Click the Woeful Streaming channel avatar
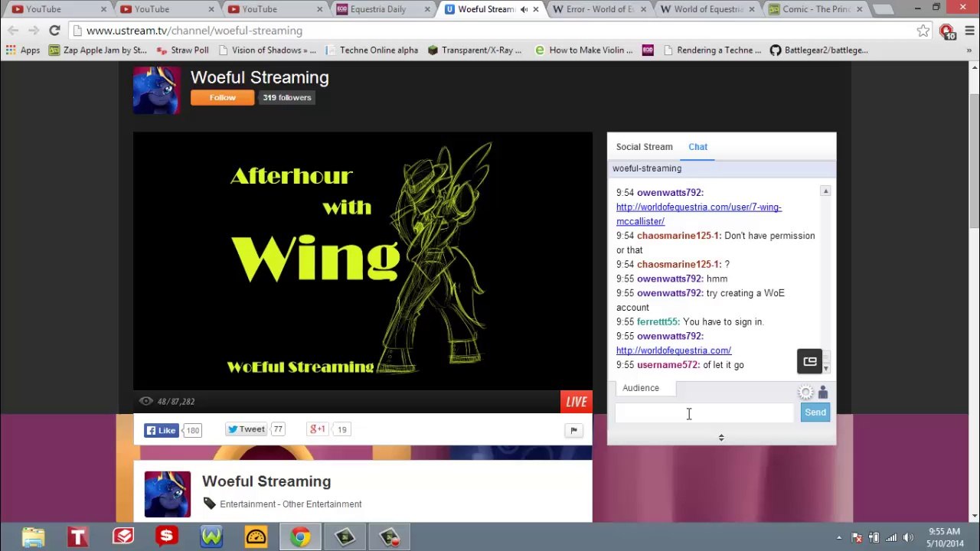980x551 pixels. click(x=157, y=90)
